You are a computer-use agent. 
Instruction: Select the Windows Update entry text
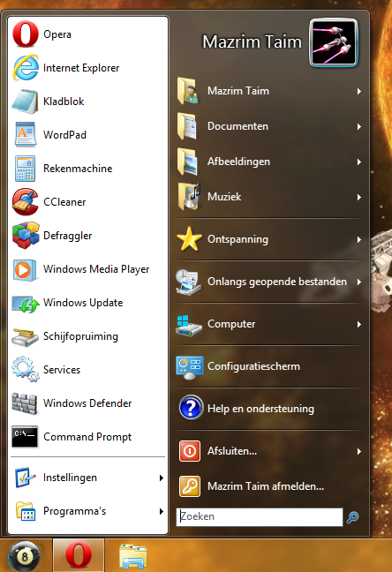(83, 303)
